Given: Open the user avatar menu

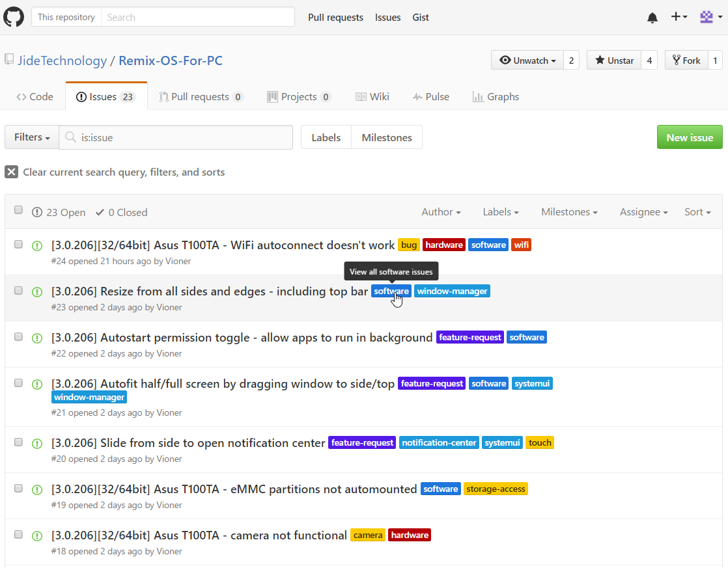Looking at the screenshot, I should tap(711, 17).
